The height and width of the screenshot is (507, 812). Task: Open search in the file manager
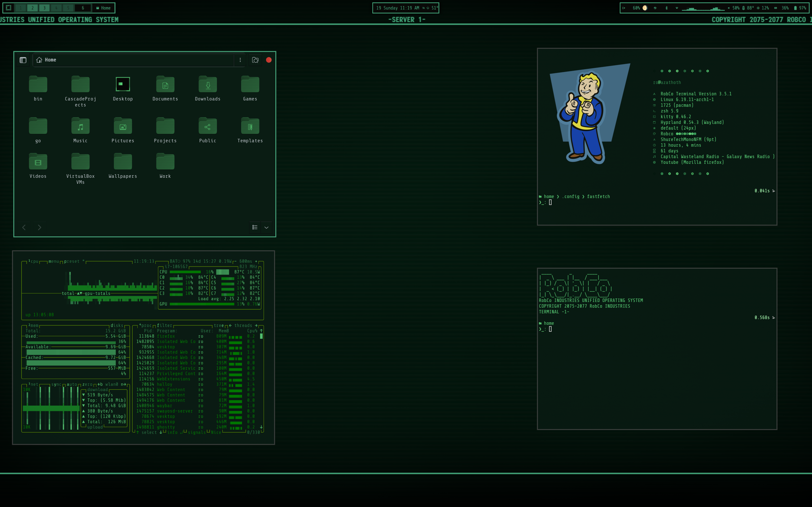[255, 60]
